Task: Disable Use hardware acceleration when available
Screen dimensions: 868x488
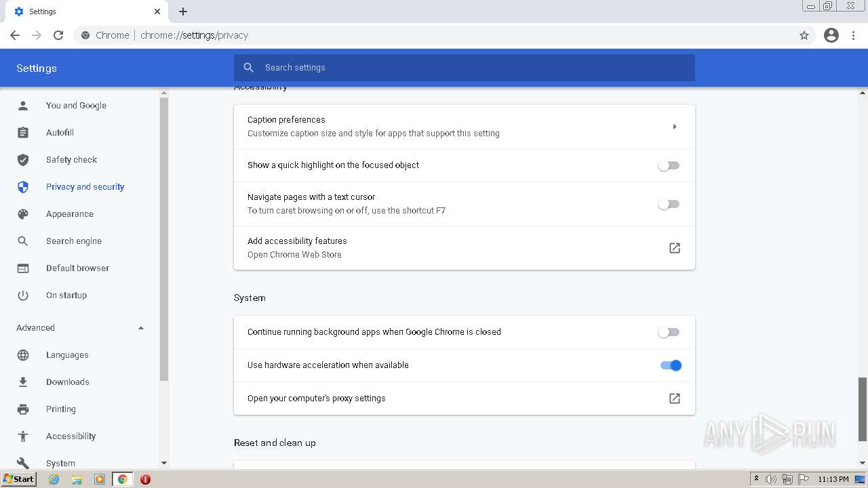Action: [x=671, y=365]
